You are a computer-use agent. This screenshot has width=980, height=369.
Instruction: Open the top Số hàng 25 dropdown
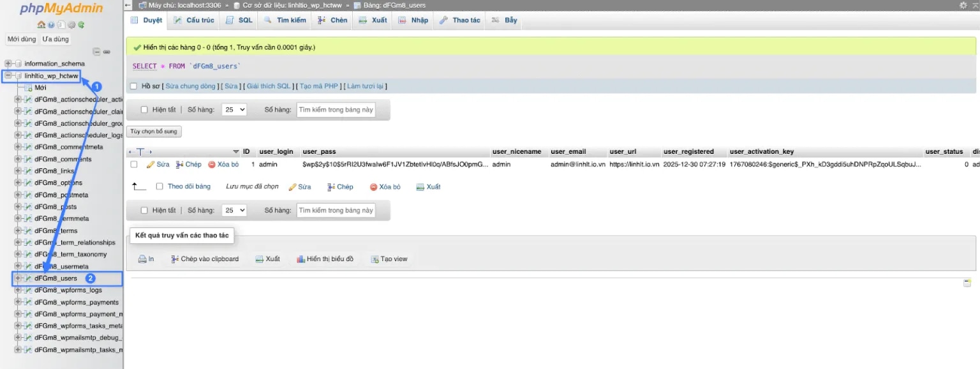[234, 110]
